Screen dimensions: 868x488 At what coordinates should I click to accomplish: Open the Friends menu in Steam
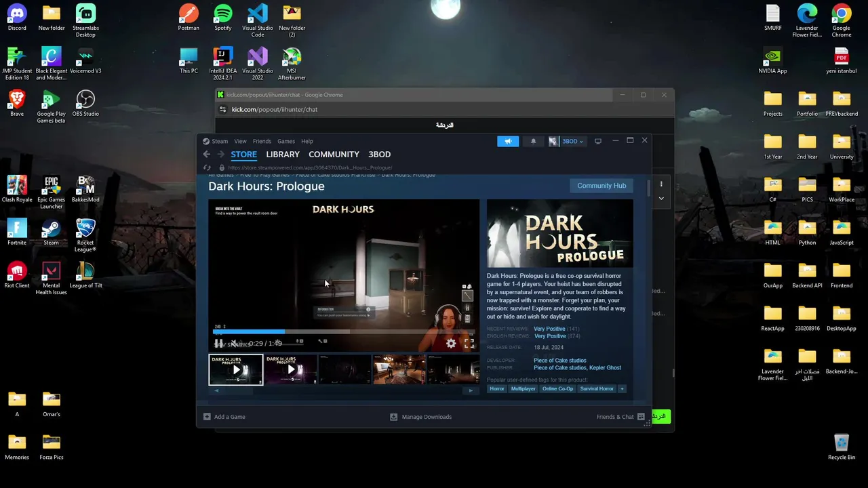tap(262, 141)
